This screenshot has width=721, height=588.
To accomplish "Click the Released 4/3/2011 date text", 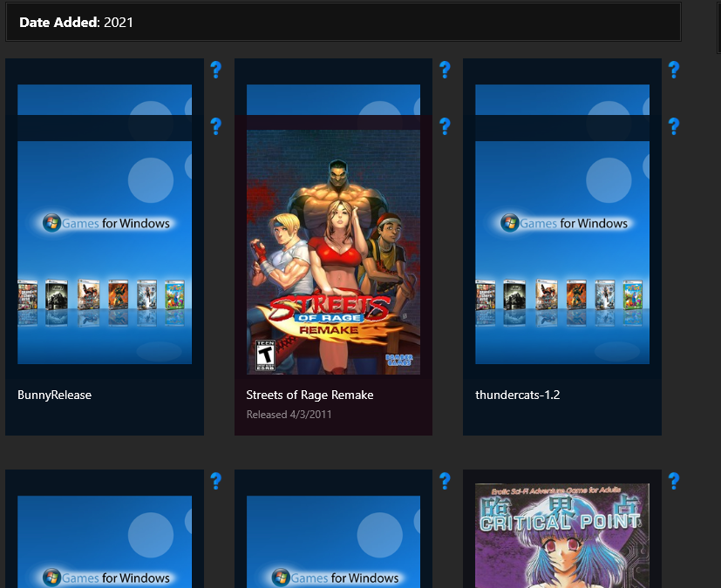I will [289, 415].
